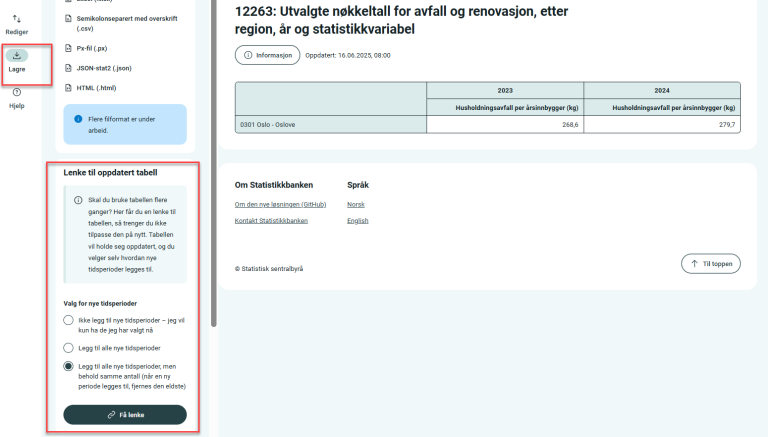This screenshot has width=768, height=437.
Task: Click 'Valg for nye tidsperioder' label
Action: pos(100,304)
